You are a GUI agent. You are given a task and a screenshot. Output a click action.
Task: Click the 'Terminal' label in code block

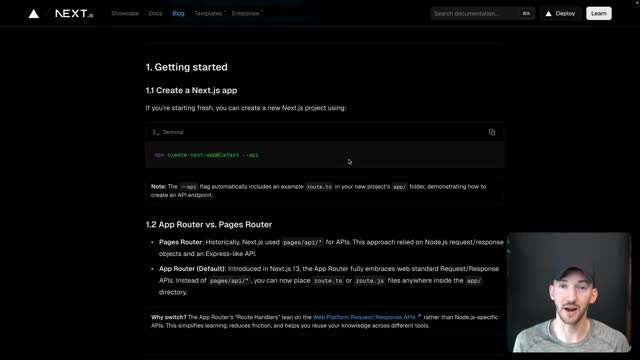click(x=173, y=132)
